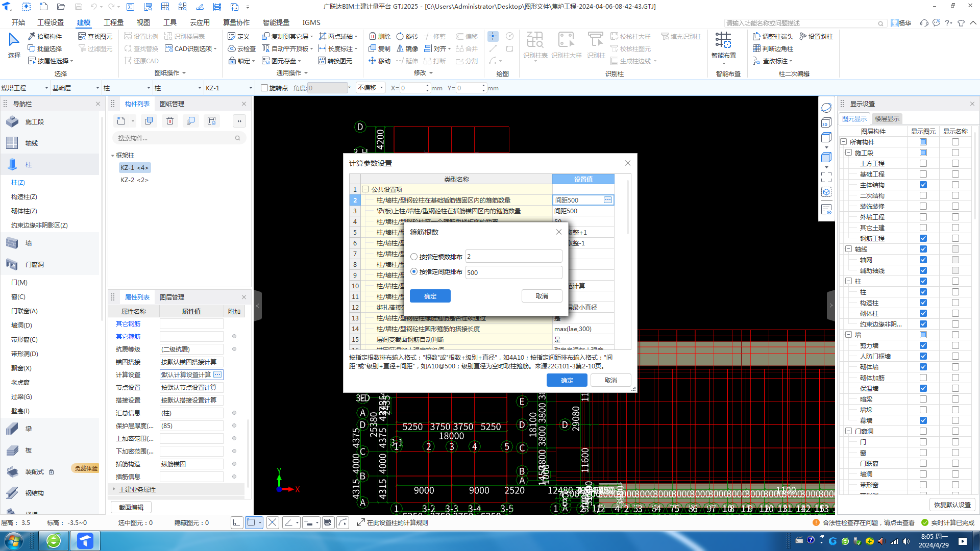This screenshot has width=980, height=551.
Task: Open 工程设置 ribbon tab
Action: point(51,22)
